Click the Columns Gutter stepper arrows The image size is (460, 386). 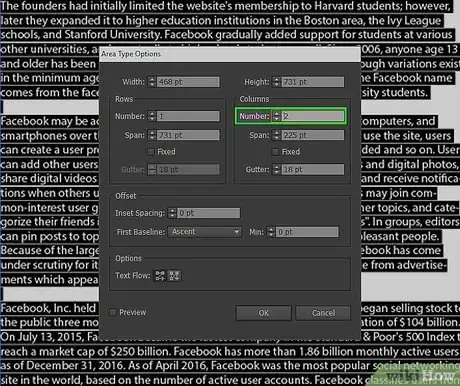(276, 169)
